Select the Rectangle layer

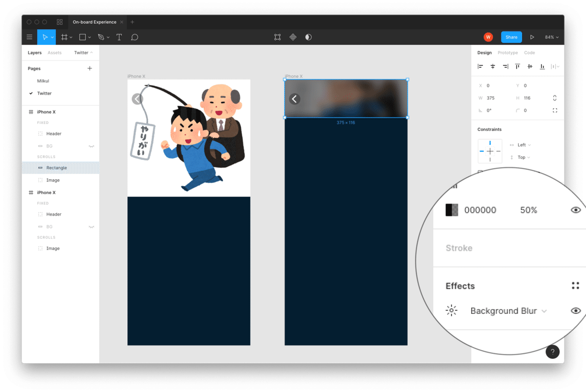pos(61,168)
